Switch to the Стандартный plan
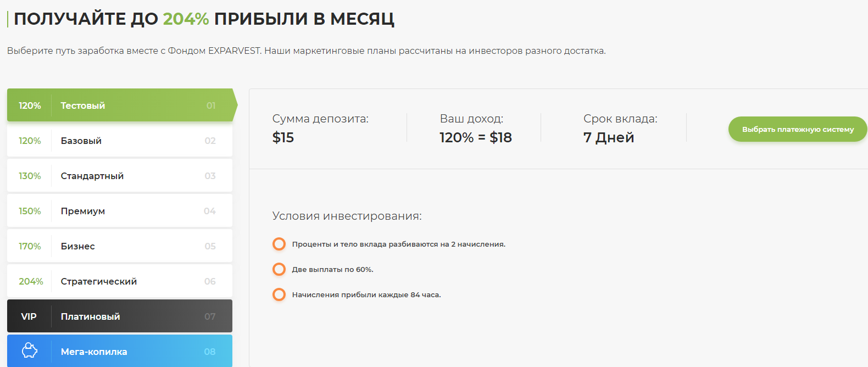 pos(119,175)
